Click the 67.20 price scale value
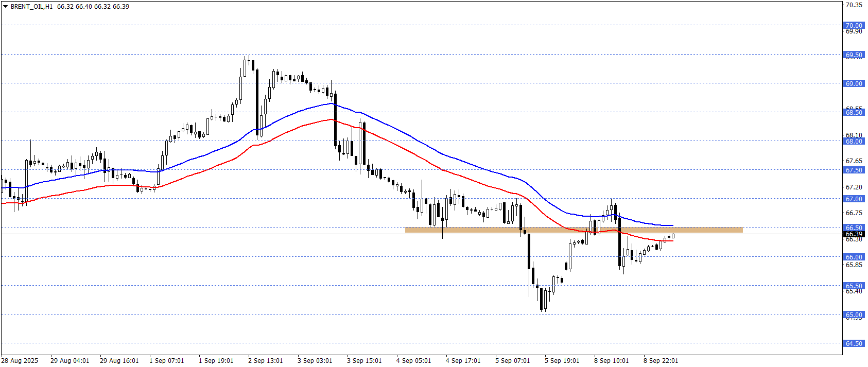868x367 pixels. [x=854, y=187]
